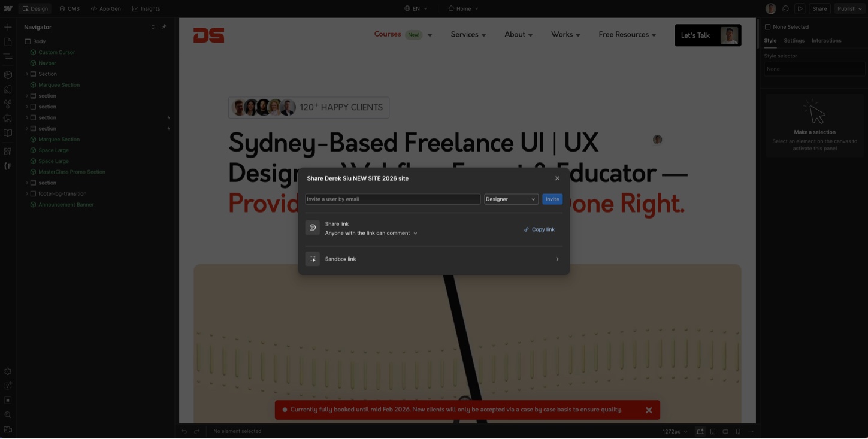Open the more options dots in bottom bar
868x439 pixels.
(751, 431)
